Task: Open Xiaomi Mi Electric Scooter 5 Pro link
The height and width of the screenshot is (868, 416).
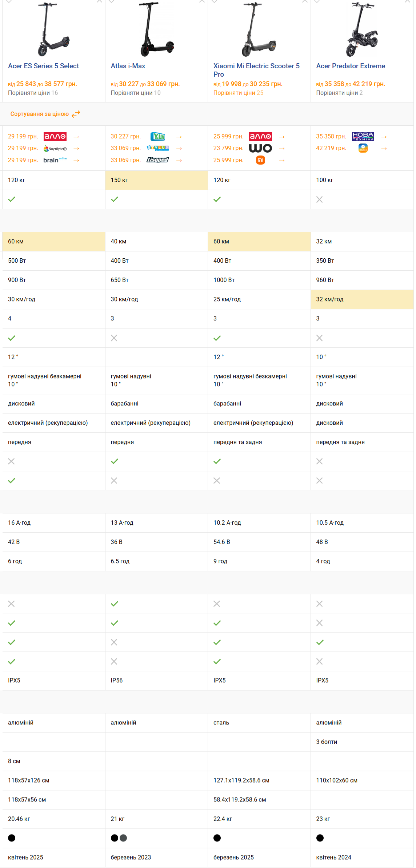Action: 256,70
